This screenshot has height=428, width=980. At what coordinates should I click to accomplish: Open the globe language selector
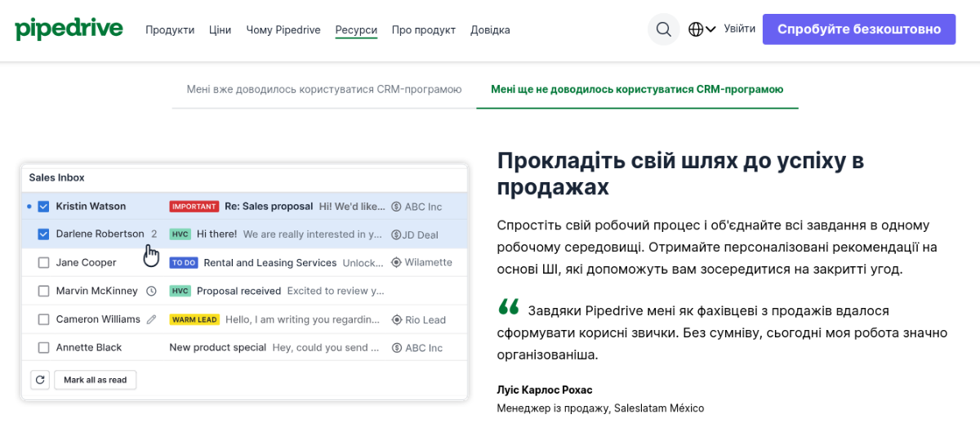coord(702,29)
